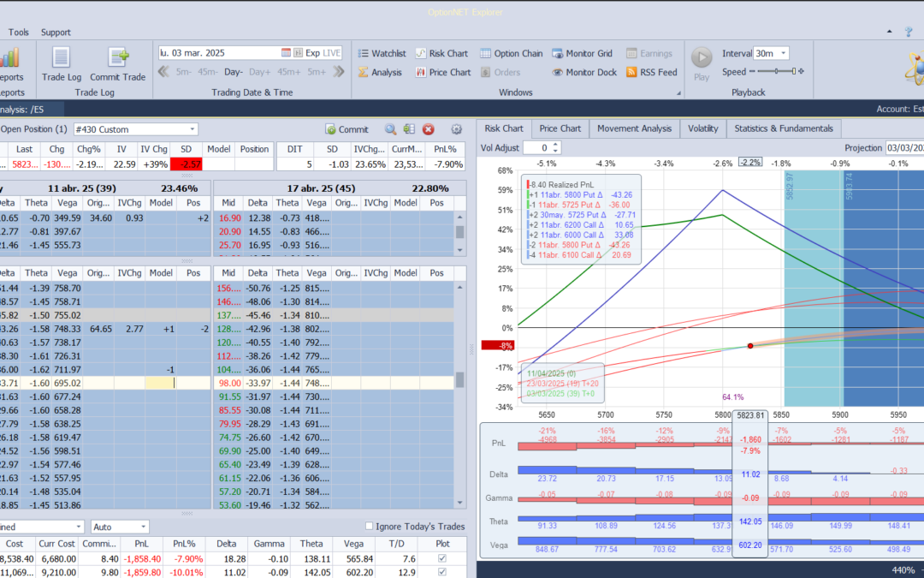Click scrollbar of the upper option chain
Screen dimensions: 924x578
coord(460,233)
